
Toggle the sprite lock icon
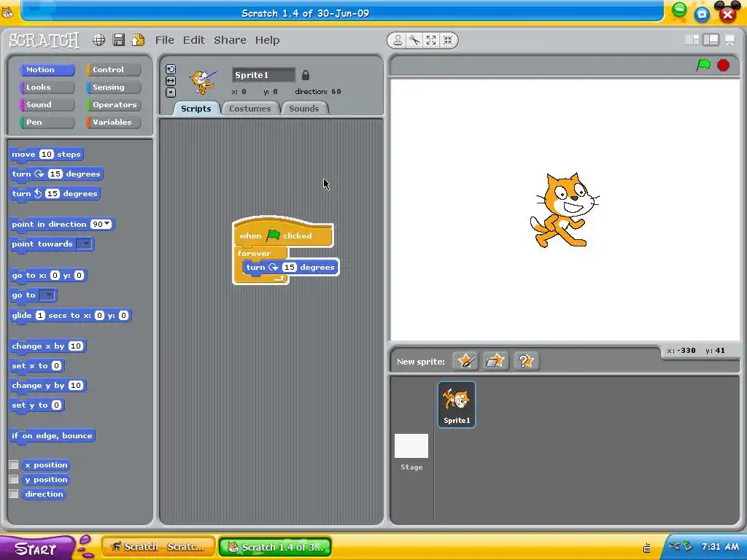[x=306, y=75]
